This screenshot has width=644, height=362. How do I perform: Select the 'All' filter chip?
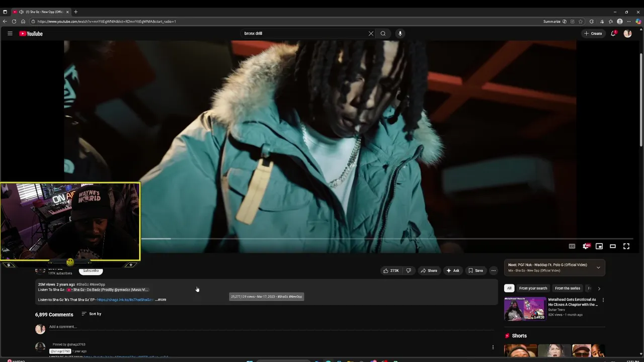[509, 289]
